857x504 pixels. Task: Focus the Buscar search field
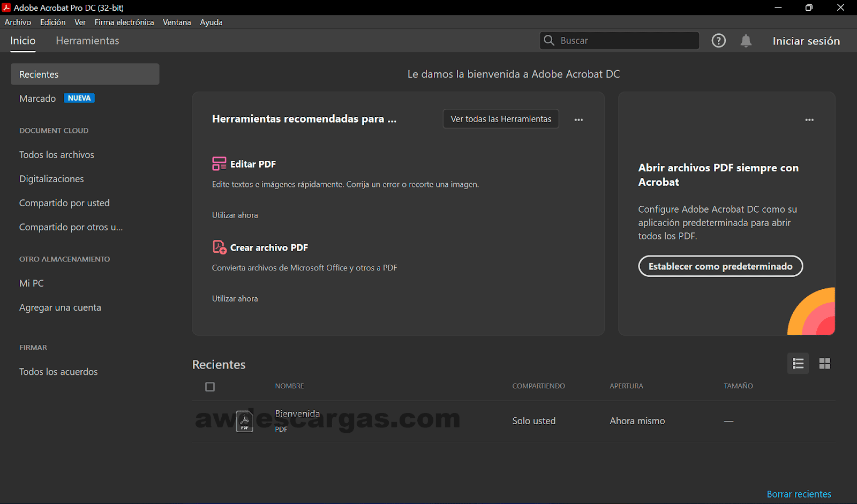619,41
